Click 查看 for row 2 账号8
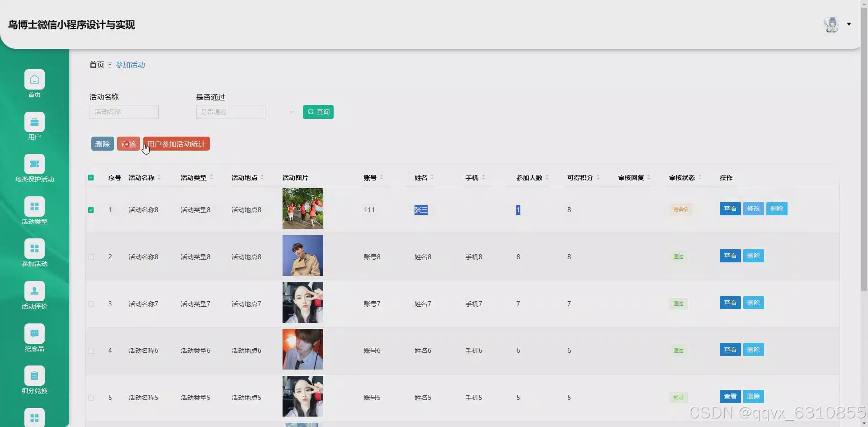868x427 pixels. click(x=730, y=256)
